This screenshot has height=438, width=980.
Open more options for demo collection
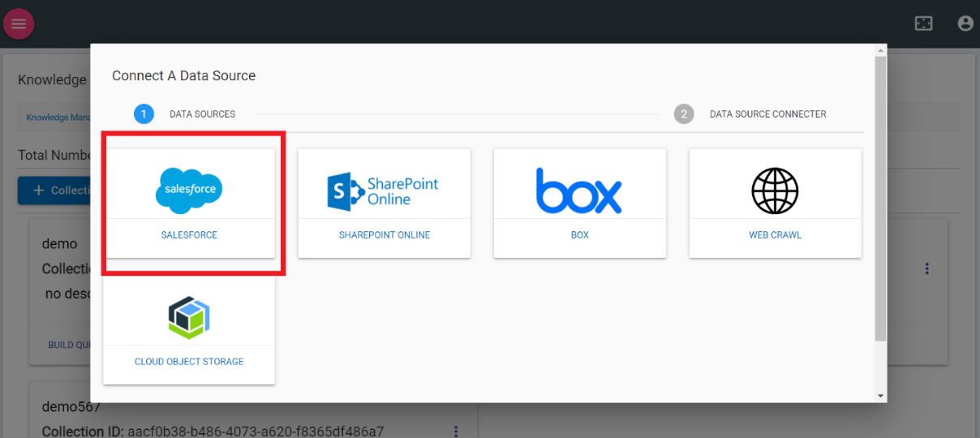click(x=927, y=268)
